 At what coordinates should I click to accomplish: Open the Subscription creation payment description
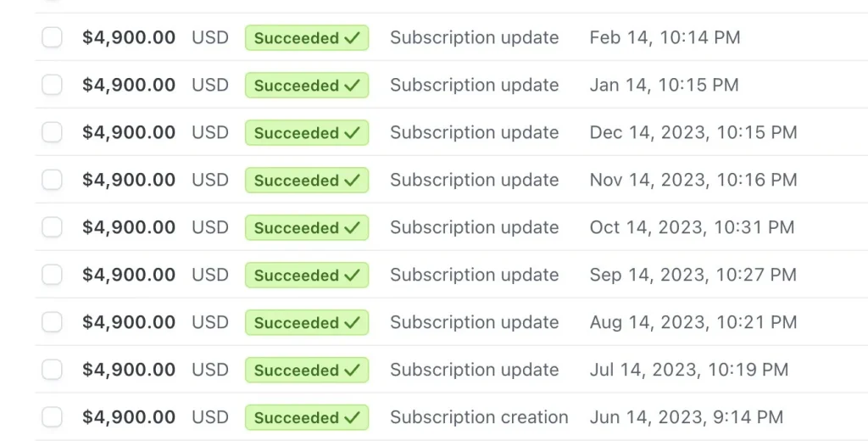479,417
